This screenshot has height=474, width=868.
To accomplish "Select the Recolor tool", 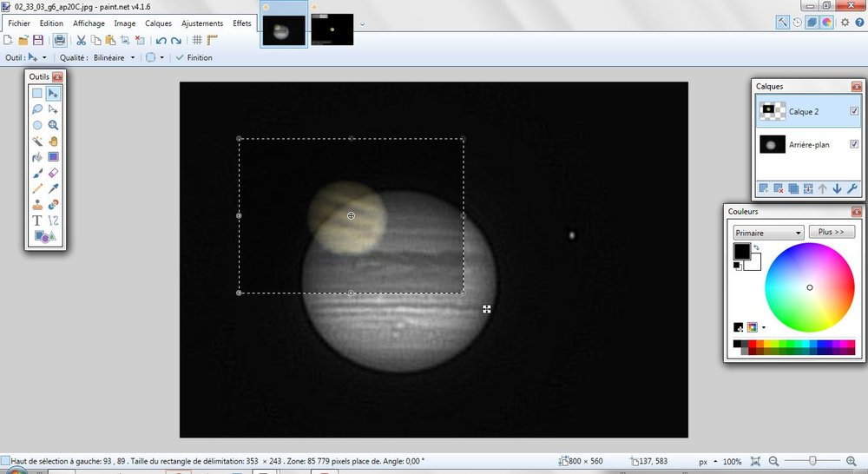I will (x=53, y=205).
